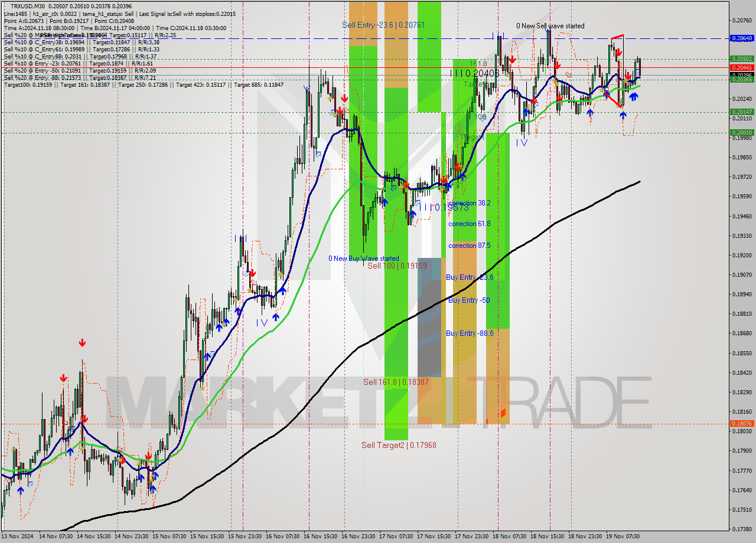Click the 'Sell Target2 | 0.17968' label
The image size is (756, 543).
click(x=399, y=445)
